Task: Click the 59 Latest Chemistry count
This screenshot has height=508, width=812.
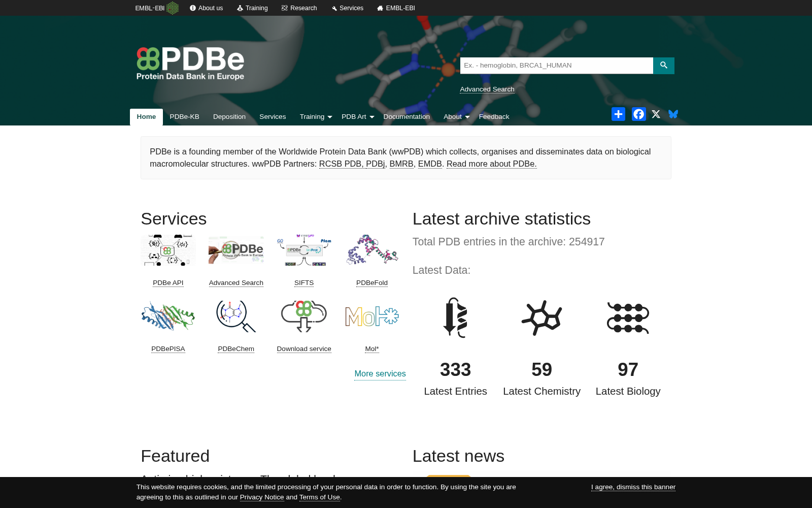Action: point(542,370)
